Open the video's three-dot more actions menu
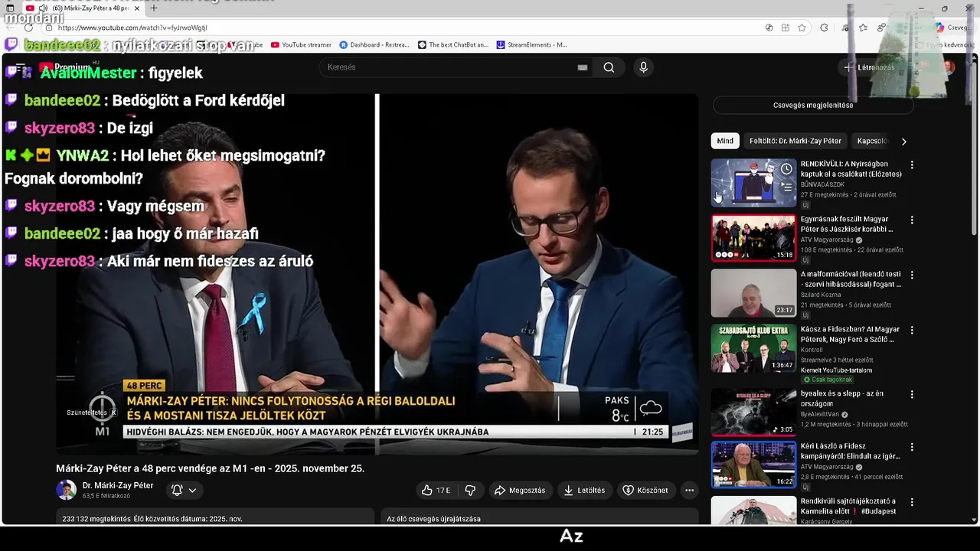Screen dimensions: 980x551 [689, 491]
